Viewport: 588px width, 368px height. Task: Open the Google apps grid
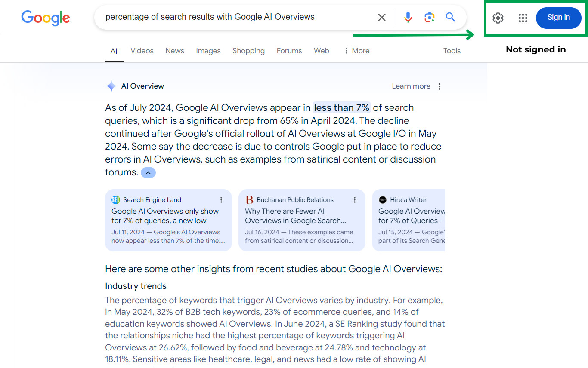[523, 18]
